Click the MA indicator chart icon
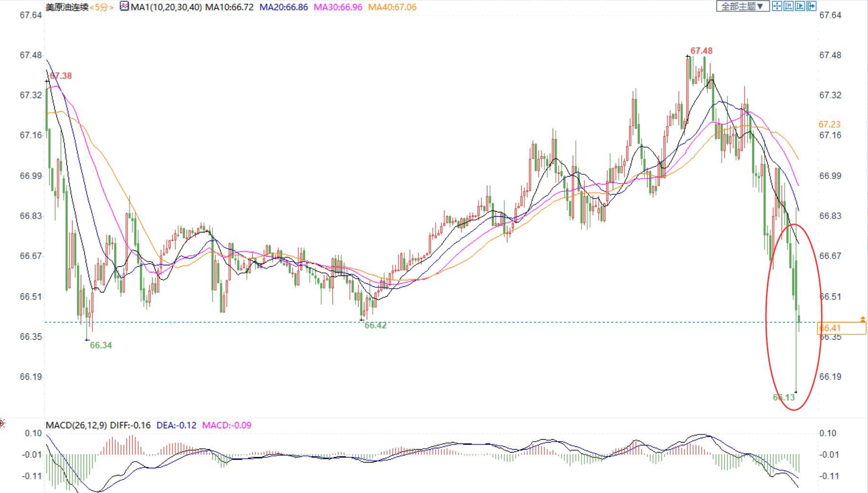The image size is (868, 493). [x=124, y=6]
